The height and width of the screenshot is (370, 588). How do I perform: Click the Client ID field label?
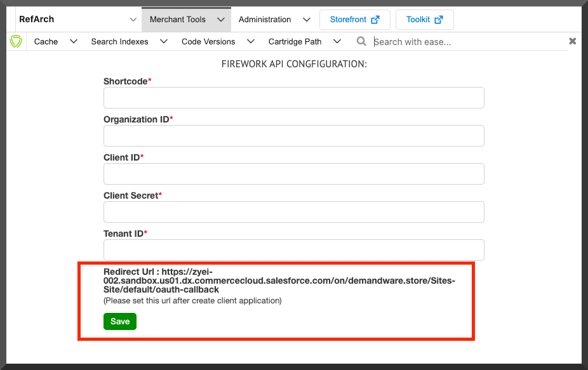click(123, 157)
